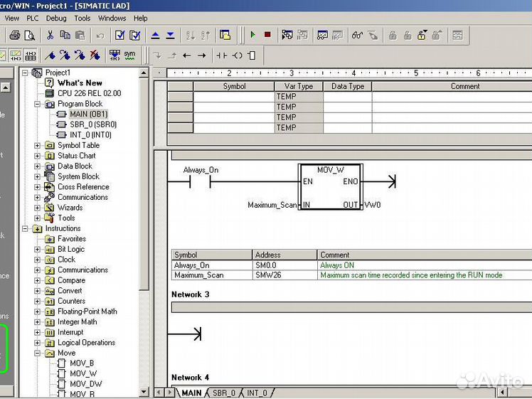
Task: Select the MAIN tab
Action: (x=192, y=393)
